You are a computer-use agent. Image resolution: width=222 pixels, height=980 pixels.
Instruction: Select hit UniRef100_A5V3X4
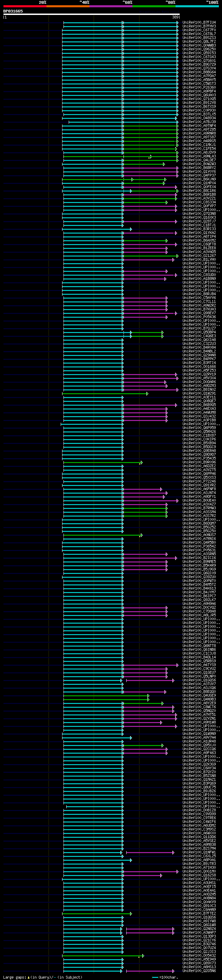pos(199,378)
